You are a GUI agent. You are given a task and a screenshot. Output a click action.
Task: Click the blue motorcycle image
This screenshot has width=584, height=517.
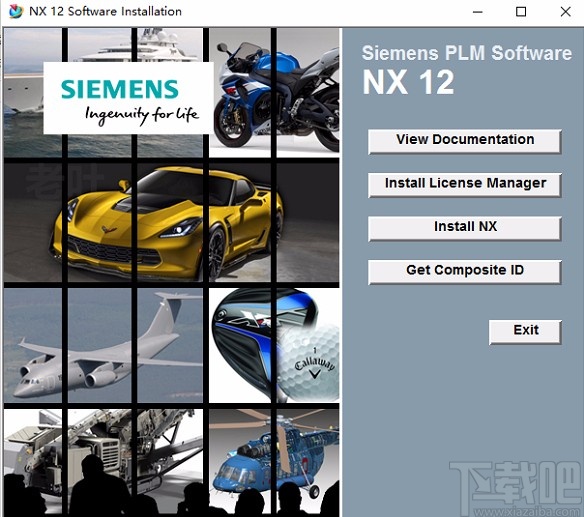(x=275, y=92)
